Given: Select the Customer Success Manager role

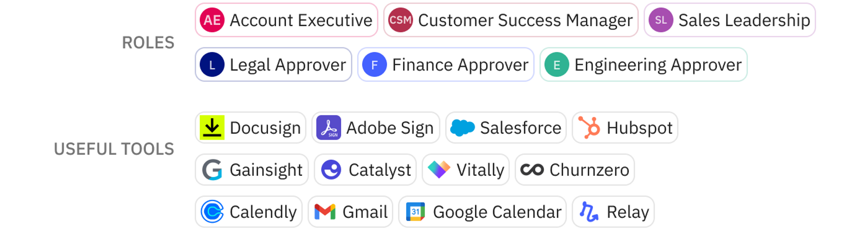Looking at the screenshot, I should (x=511, y=20).
